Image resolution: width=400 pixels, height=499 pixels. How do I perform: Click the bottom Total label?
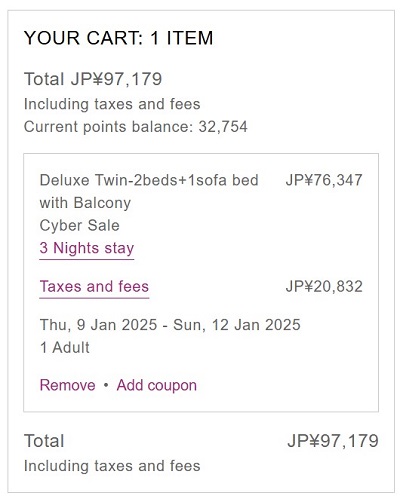pos(44,441)
